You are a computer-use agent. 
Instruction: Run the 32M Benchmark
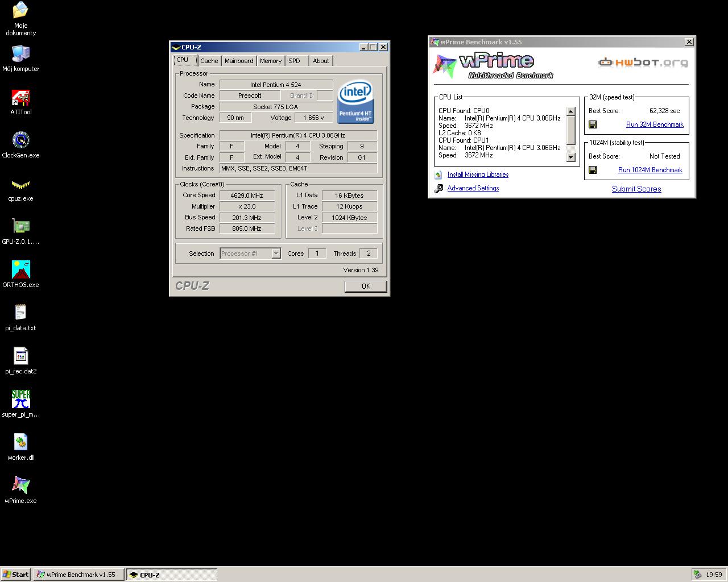(655, 124)
